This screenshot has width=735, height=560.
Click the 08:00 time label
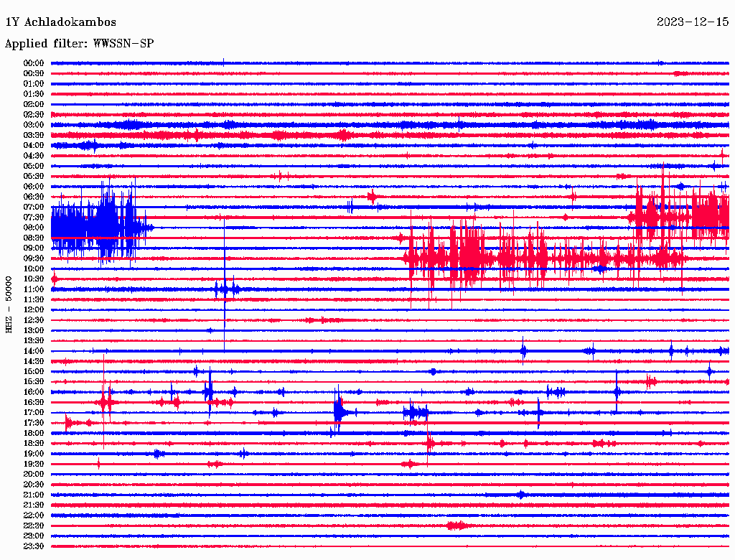click(x=33, y=228)
